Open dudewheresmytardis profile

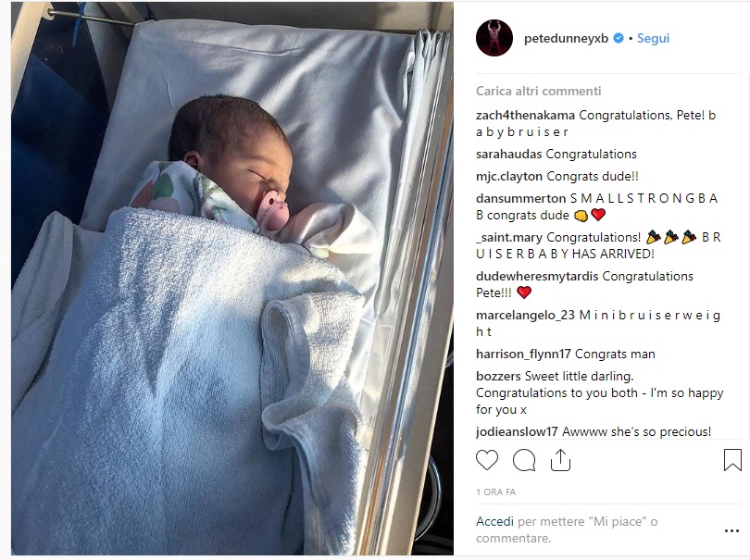tap(537, 277)
